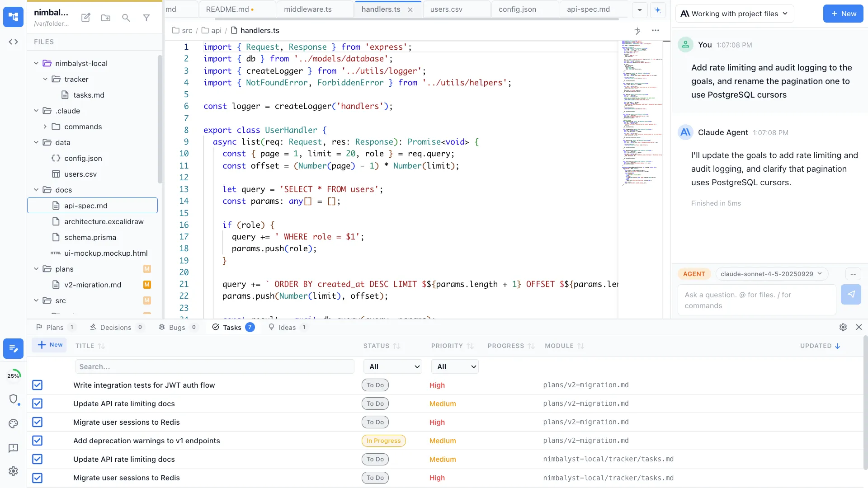
Task: Check the 'Migrate user sessions to Redis' task checkbox
Action: point(38,422)
